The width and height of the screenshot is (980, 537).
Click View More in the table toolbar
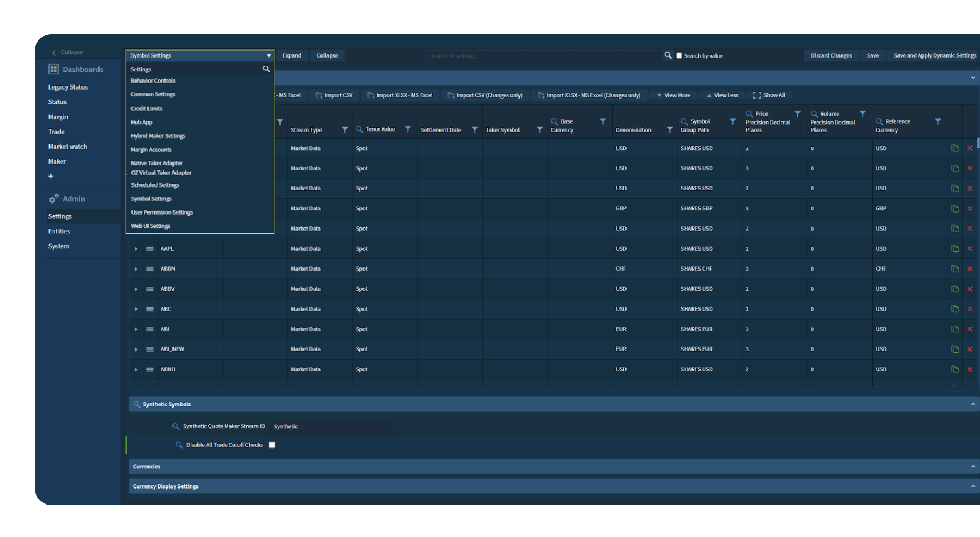coord(673,95)
